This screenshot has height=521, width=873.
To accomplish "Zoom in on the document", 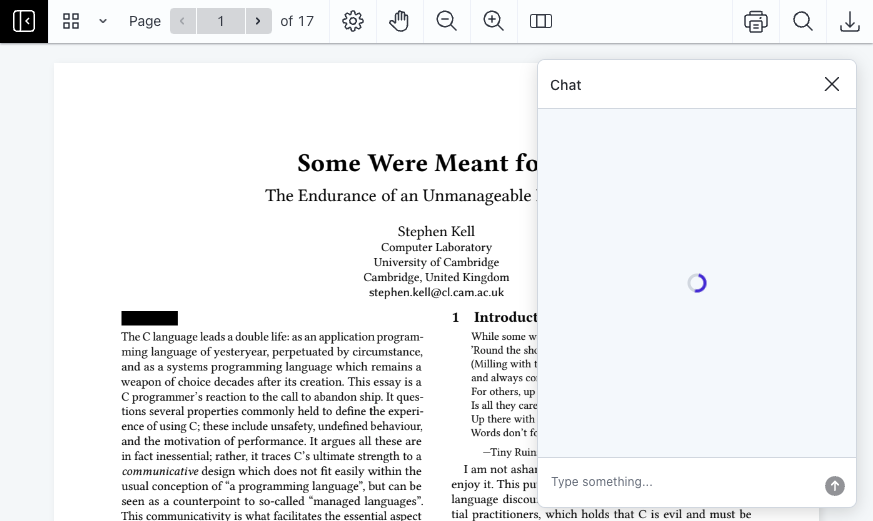I will pyautogui.click(x=493, y=21).
